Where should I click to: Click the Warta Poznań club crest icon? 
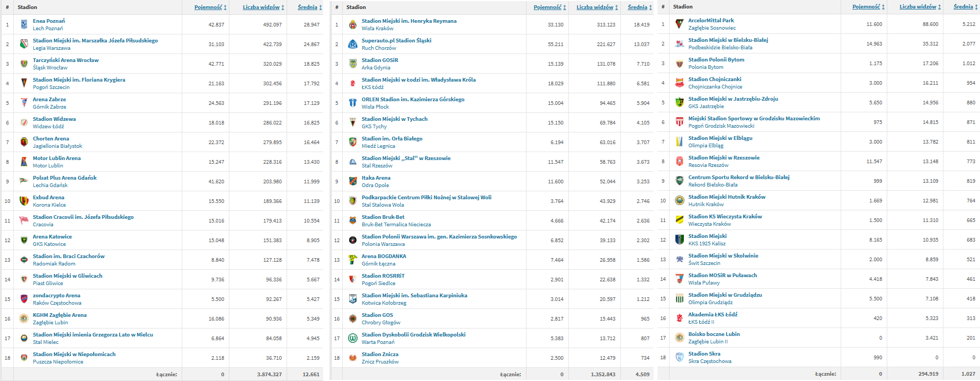353,338
